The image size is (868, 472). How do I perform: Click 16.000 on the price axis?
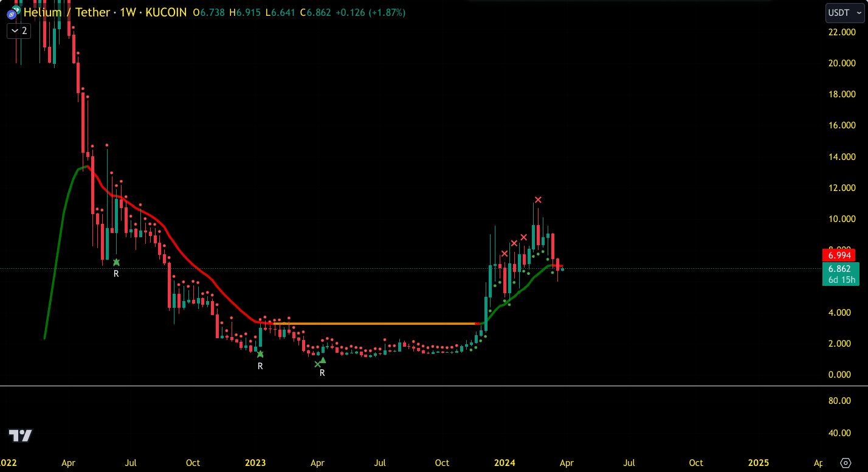tap(841, 125)
